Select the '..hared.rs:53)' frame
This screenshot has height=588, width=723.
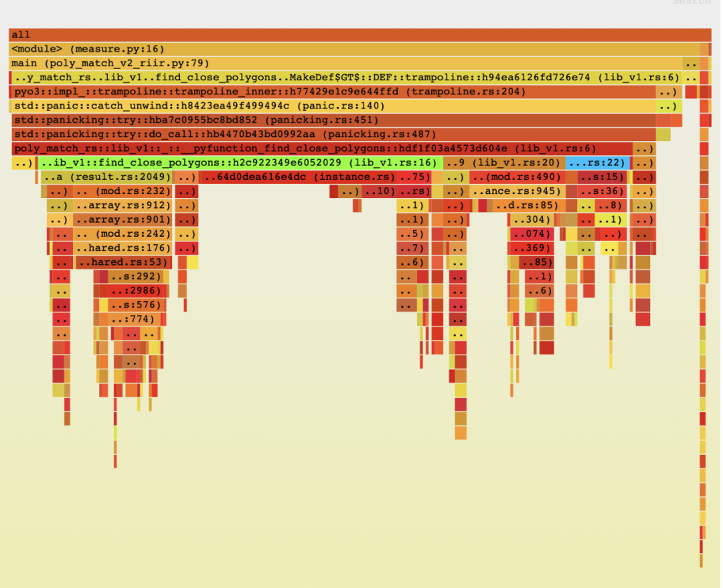coord(123,263)
